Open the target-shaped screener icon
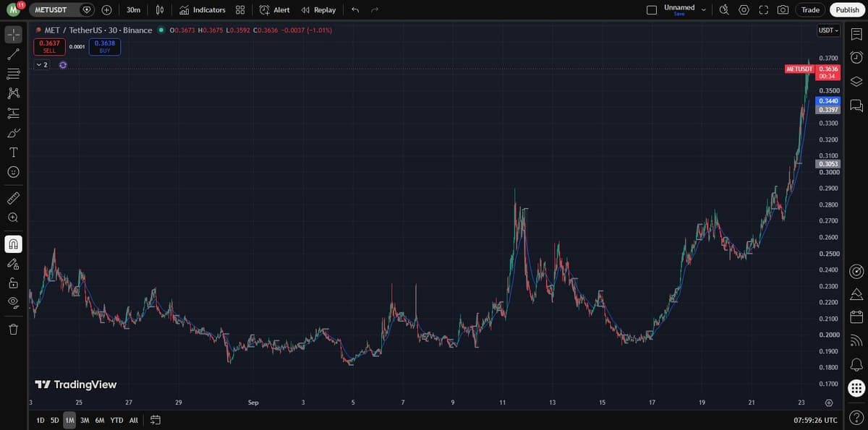 (856, 271)
